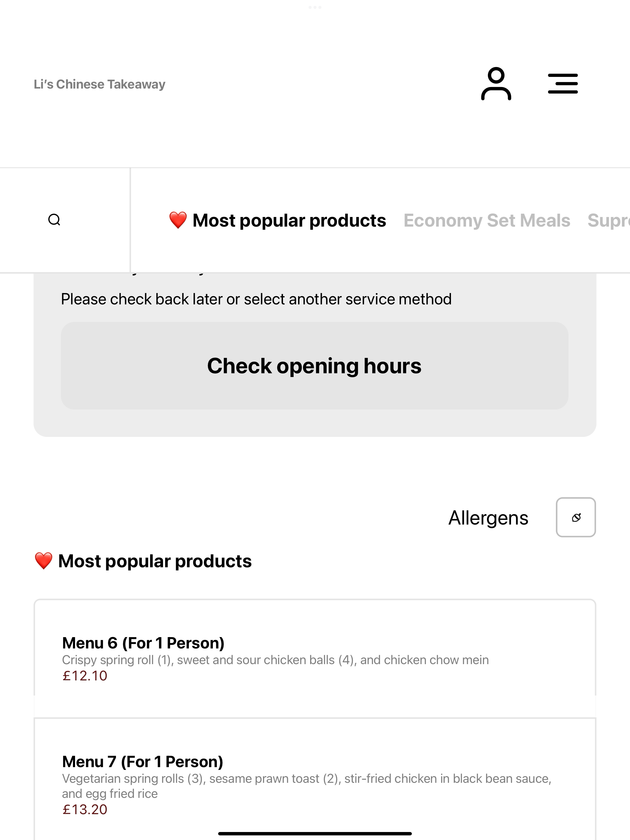Viewport: 630px width, 840px height.
Task: Click the £12.10 price of Menu 6
Action: (85, 676)
